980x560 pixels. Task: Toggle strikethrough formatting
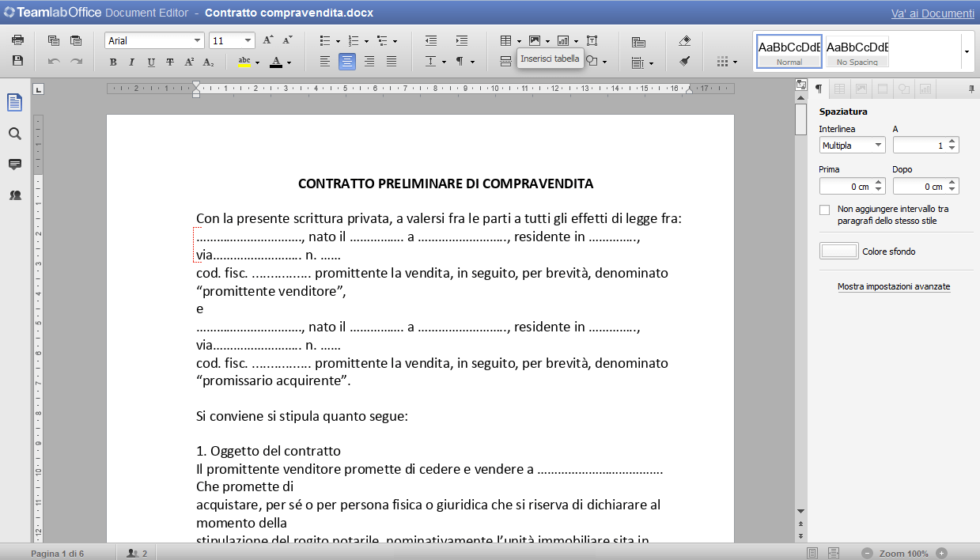tap(170, 62)
